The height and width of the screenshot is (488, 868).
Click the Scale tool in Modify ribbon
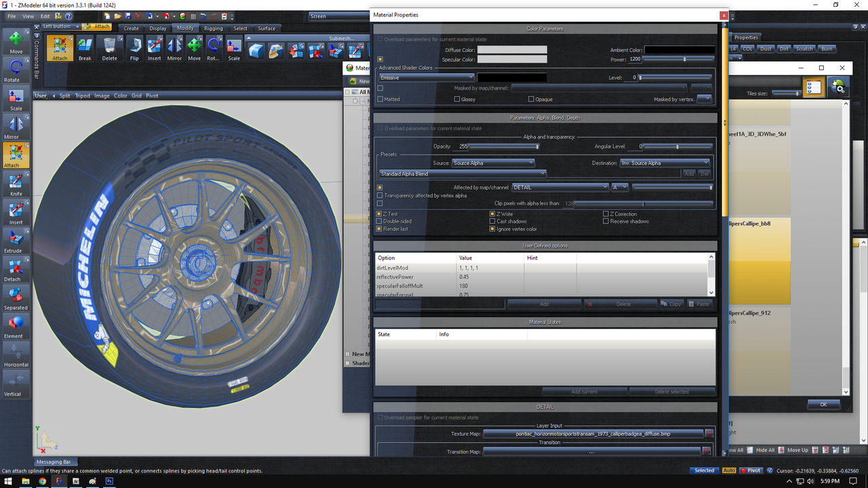point(234,48)
